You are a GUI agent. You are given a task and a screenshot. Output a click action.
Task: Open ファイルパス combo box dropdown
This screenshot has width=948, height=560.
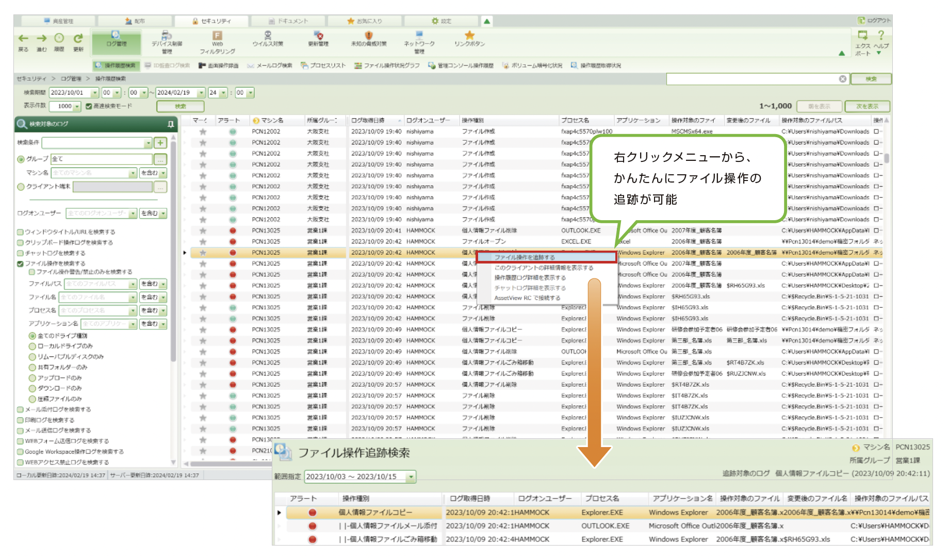133,284
